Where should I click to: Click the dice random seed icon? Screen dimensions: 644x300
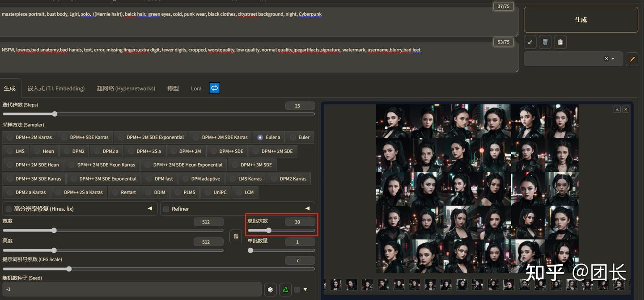coord(270,290)
